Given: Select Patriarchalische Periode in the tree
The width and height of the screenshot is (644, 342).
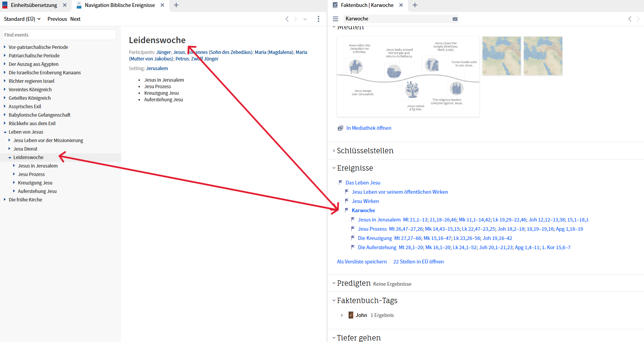Looking at the screenshot, I should point(34,55).
